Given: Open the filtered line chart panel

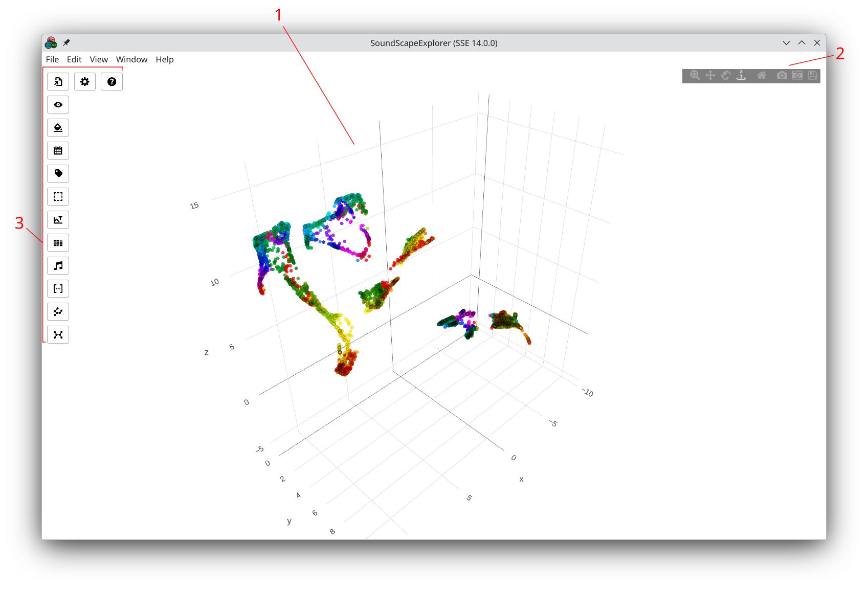Looking at the screenshot, I should (58, 220).
